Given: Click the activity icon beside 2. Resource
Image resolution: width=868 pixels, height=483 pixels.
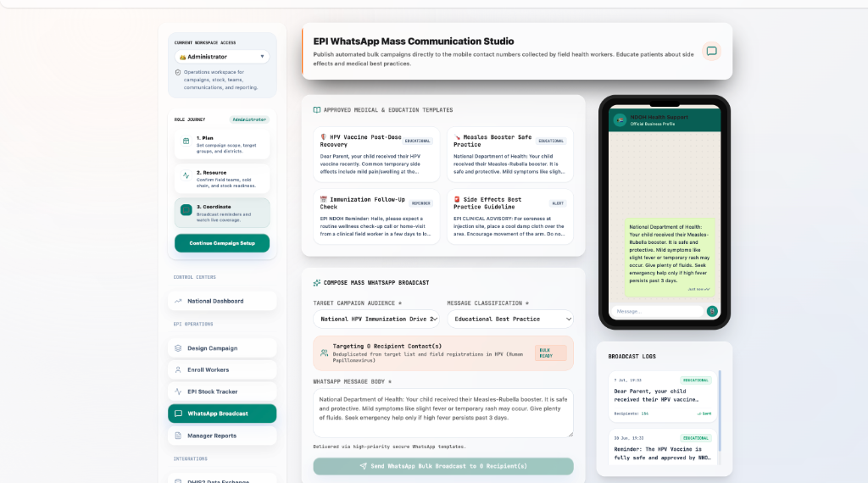Looking at the screenshot, I should click(x=186, y=175).
